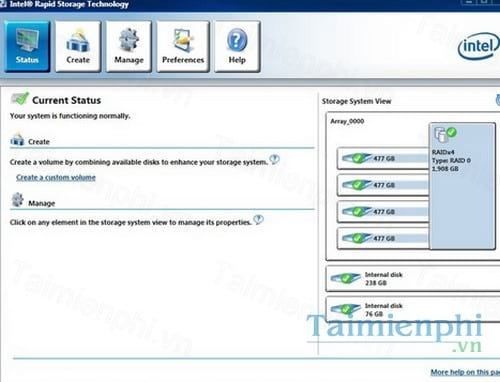Click the Current Status checkmark icon

click(20, 99)
